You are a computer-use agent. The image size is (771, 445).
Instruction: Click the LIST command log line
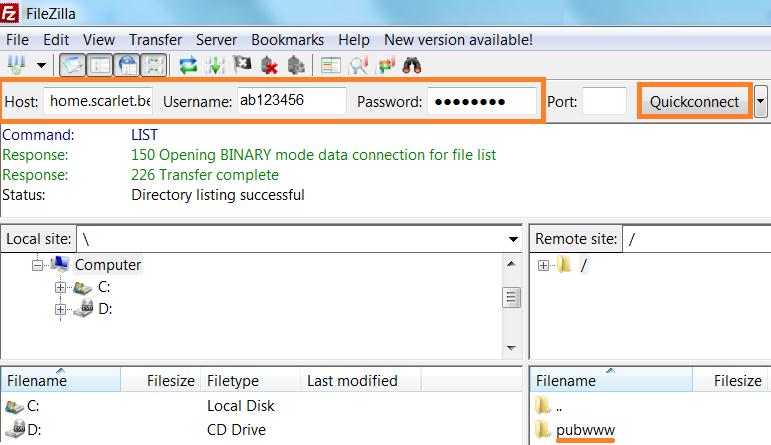[144, 135]
